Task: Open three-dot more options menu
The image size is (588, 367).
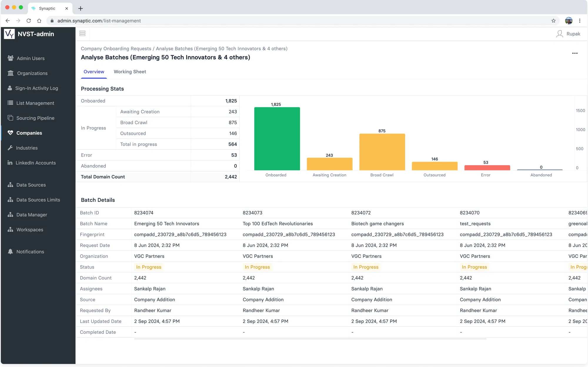Action: pyautogui.click(x=575, y=53)
